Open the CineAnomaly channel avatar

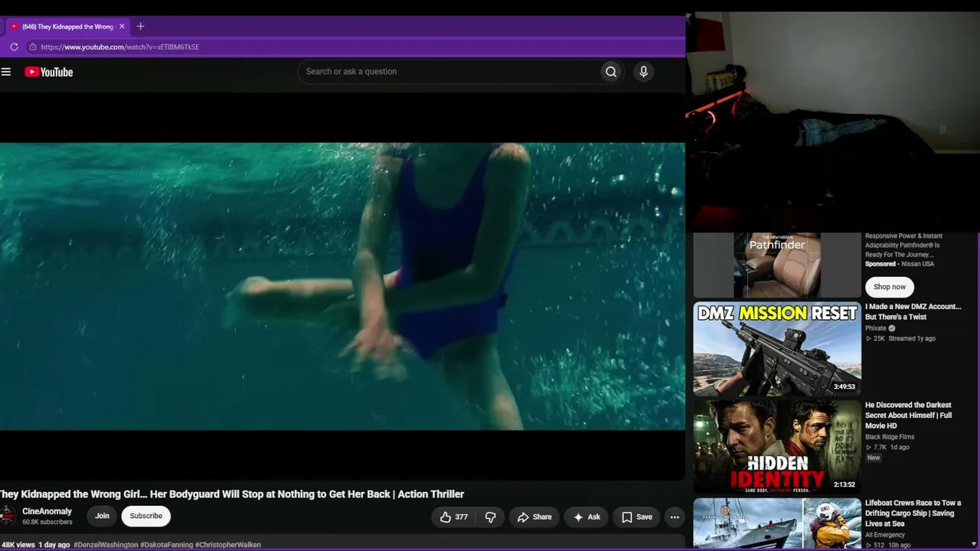(x=8, y=516)
